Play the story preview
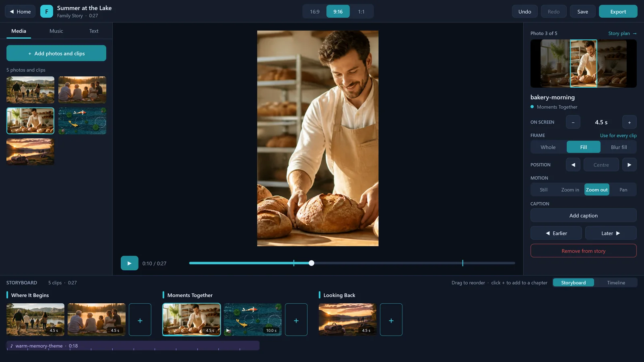Screen dimensions: 644x362 (x=129, y=263)
